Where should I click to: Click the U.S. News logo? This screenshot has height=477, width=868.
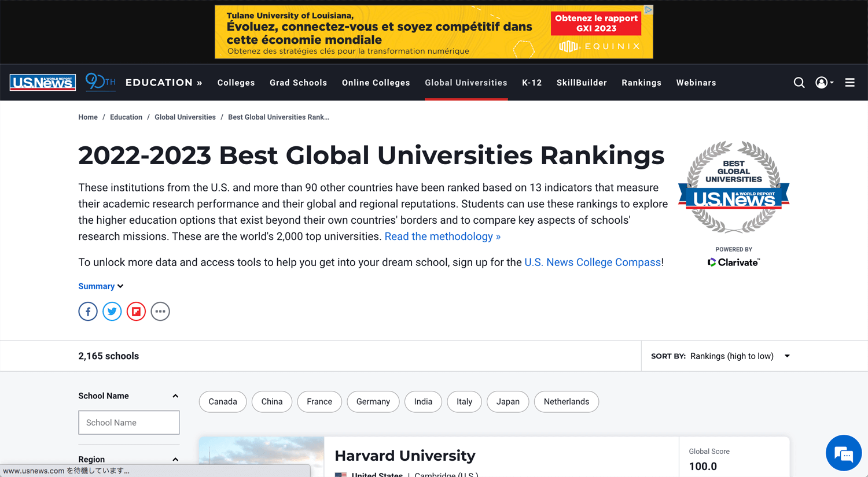[43, 83]
